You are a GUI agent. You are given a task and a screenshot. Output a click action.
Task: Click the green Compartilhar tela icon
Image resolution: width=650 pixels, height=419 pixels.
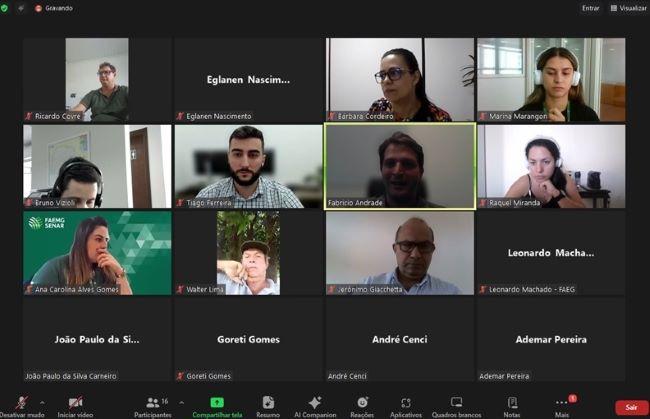217,402
